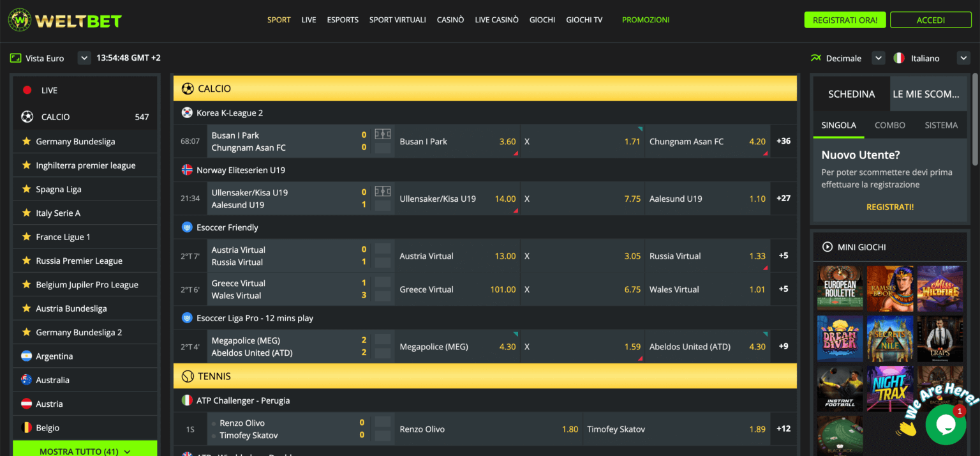Click the Italy flag for ATP Challenger Perugia
The width and height of the screenshot is (980, 456).
pos(187,400)
